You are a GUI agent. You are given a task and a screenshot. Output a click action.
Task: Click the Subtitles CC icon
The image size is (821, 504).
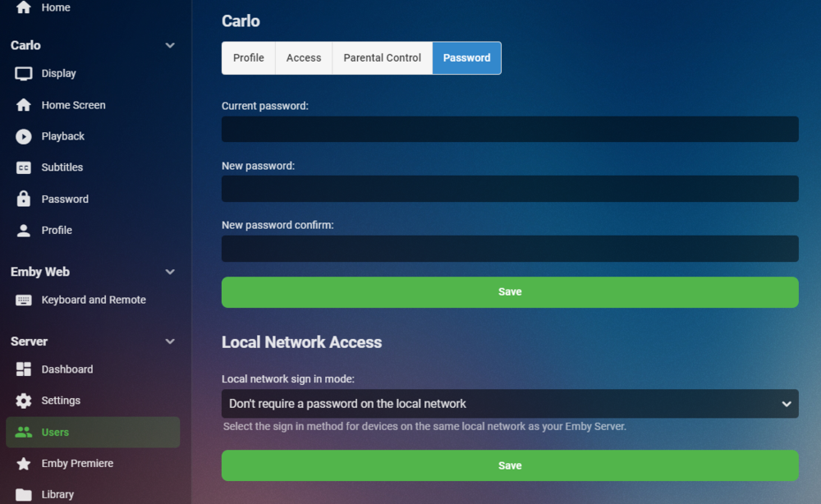(x=24, y=167)
